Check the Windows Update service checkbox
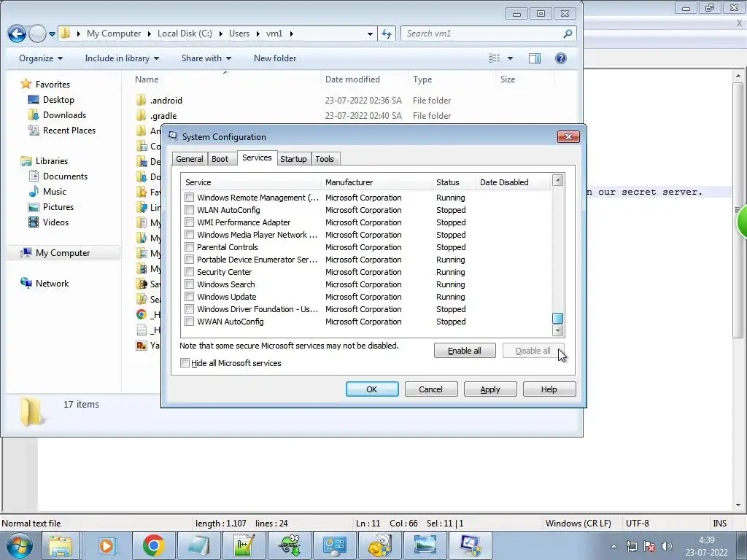This screenshot has width=747, height=560. tap(189, 297)
